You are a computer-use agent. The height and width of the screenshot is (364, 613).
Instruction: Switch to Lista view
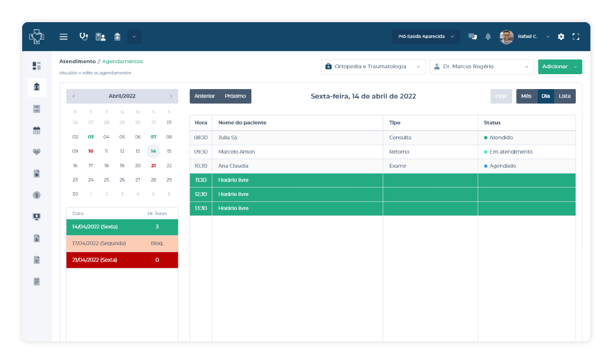pos(564,96)
